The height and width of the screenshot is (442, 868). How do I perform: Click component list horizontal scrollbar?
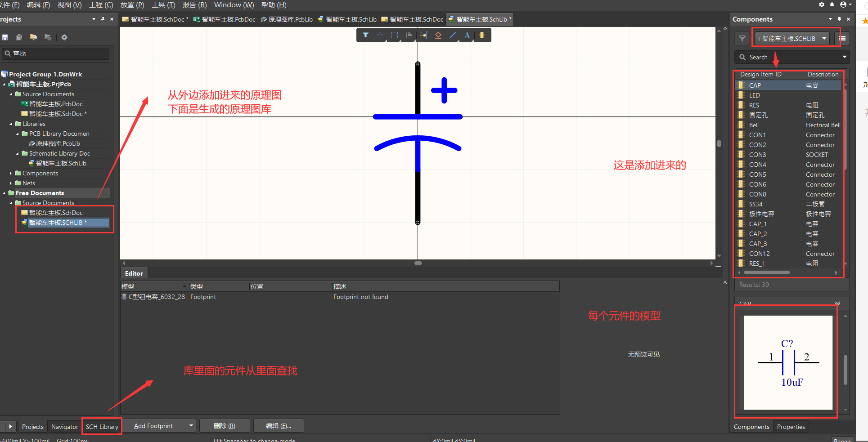(767, 272)
